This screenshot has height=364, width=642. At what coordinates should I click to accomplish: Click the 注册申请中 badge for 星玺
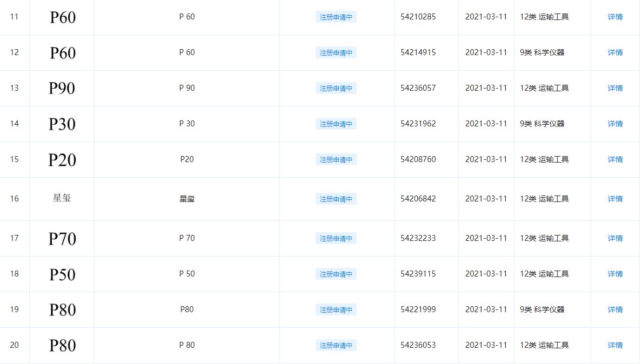(x=336, y=199)
